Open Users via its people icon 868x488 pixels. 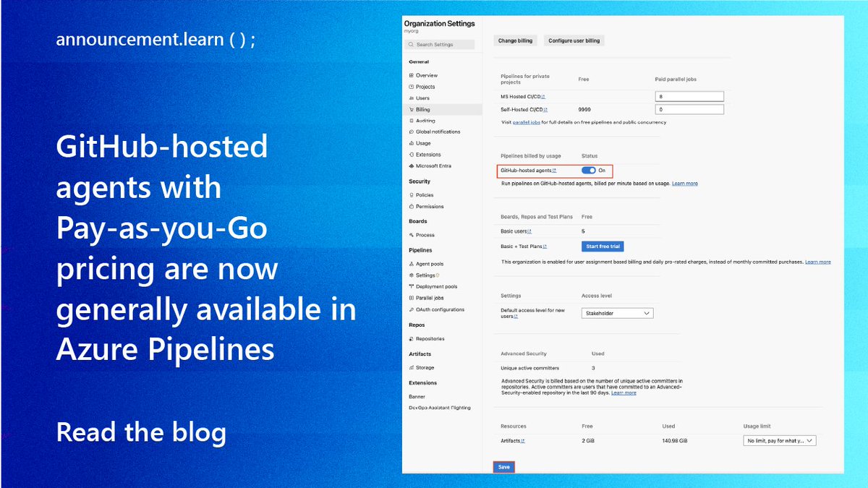point(412,98)
